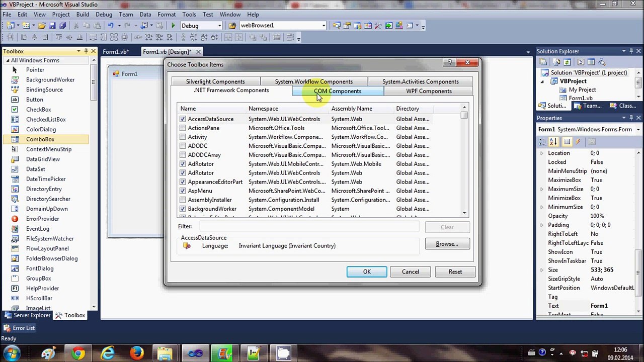The image size is (644, 362).
Task: Open Server Explorer tab at bottom
Action: point(27,316)
